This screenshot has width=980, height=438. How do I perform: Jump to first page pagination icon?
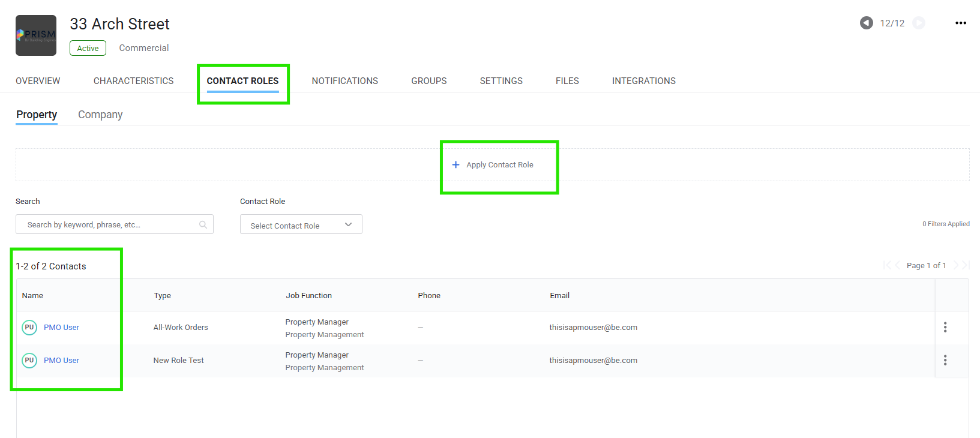[886, 265]
